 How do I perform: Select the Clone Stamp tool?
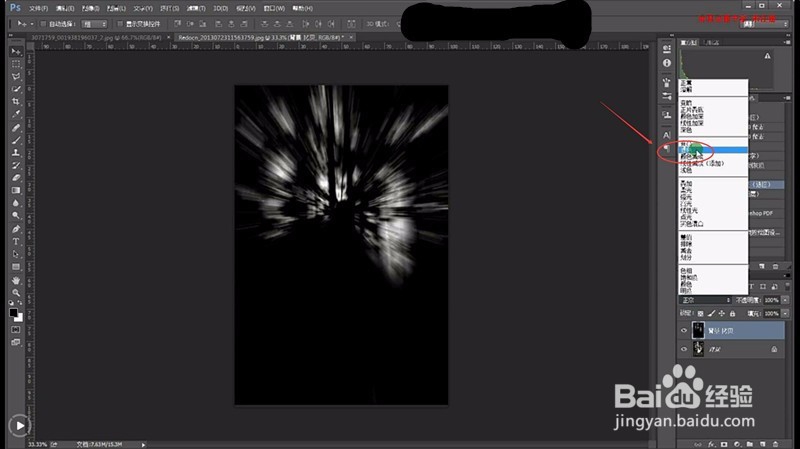(x=16, y=153)
